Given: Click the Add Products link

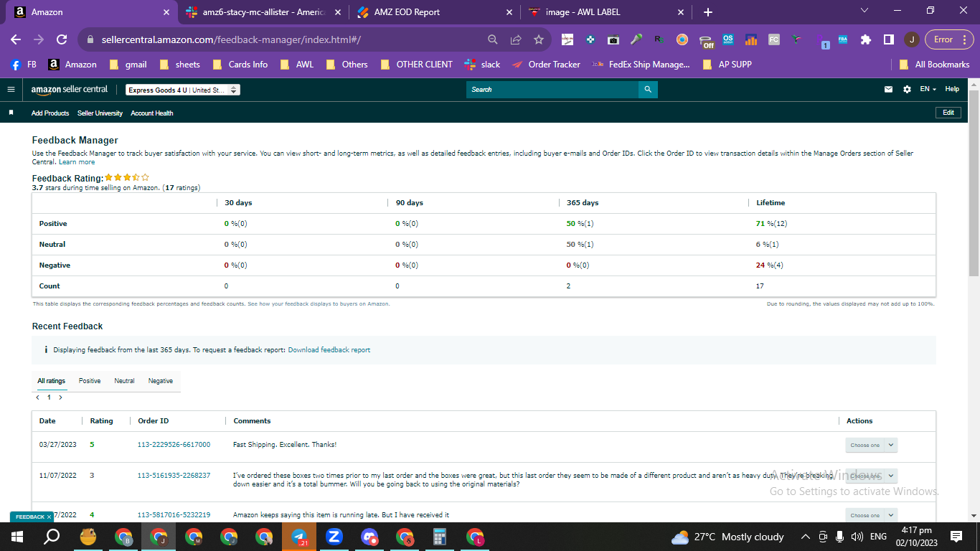Looking at the screenshot, I should tap(50, 113).
